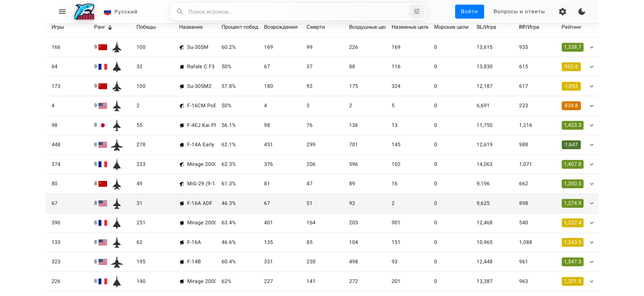
Task: Click the search magnifier icon
Action: coord(180,12)
